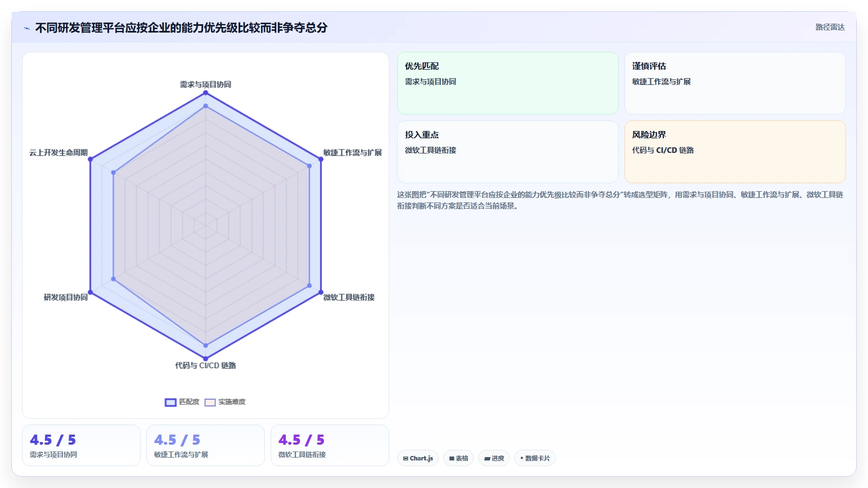Open the 风险边界 card
The width and height of the screenshot is (868, 488).
click(735, 152)
